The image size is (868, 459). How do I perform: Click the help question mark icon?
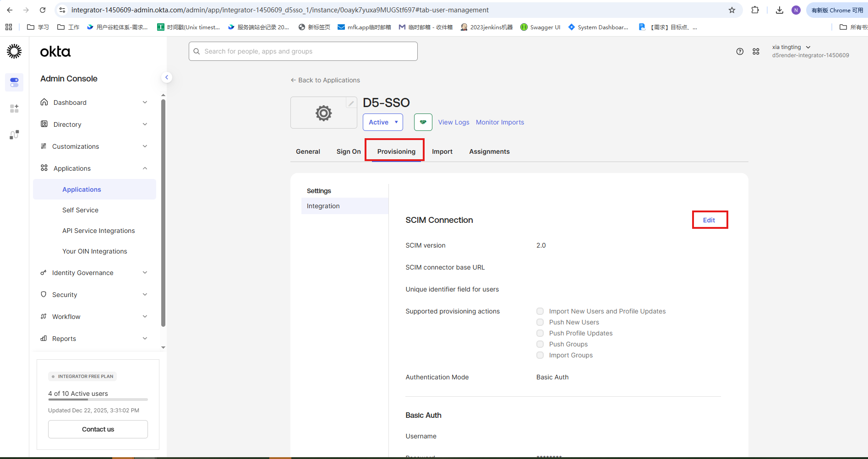pos(740,52)
